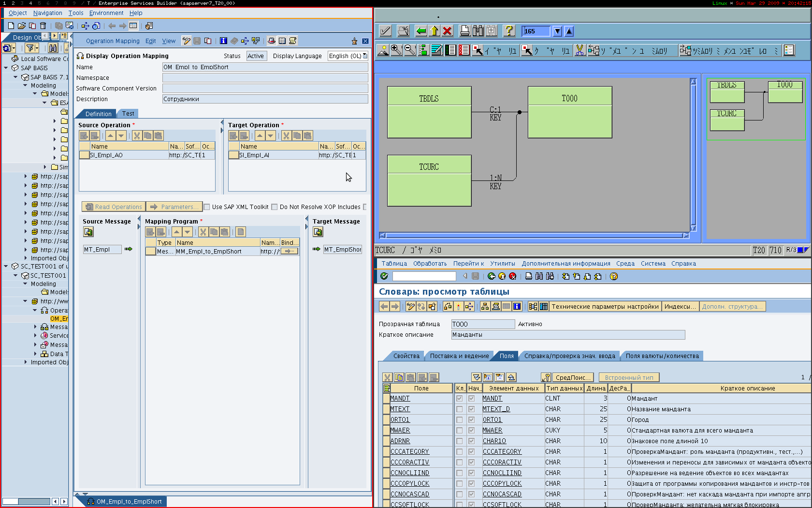This screenshot has height=508, width=812.
Task: Toggle key checkbox in MANDT row
Action: [x=459, y=398]
